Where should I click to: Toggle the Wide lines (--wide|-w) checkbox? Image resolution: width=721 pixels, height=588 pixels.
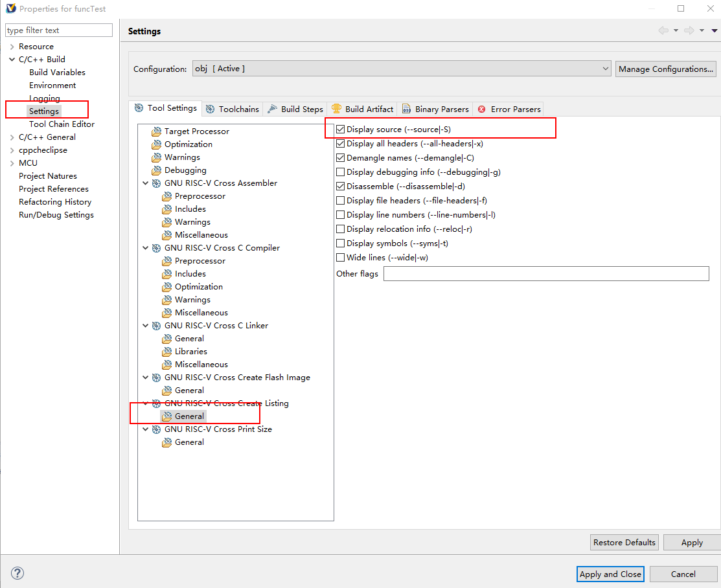click(x=341, y=258)
